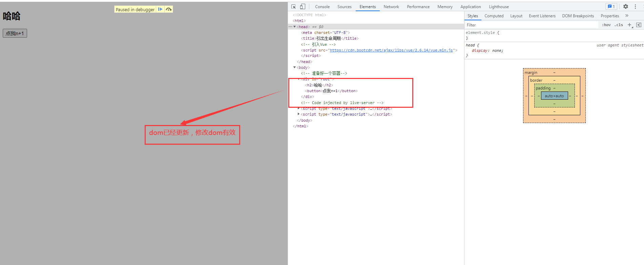Add a new style rule plus icon
The image size is (644, 265).
tap(630, 25)
